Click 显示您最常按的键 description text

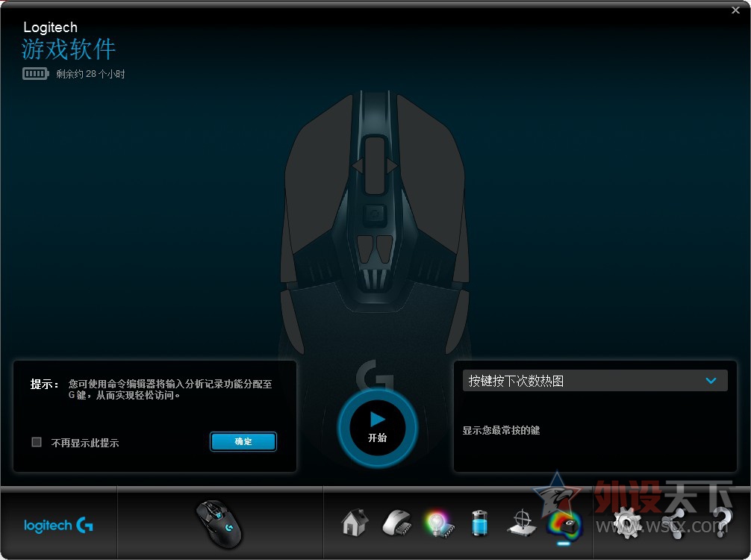[x=501, y=430]
